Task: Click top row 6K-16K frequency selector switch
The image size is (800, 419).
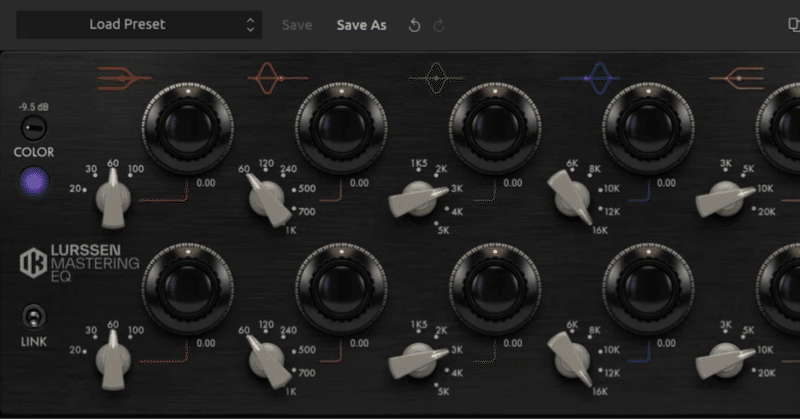Action: tap(571, 198)
